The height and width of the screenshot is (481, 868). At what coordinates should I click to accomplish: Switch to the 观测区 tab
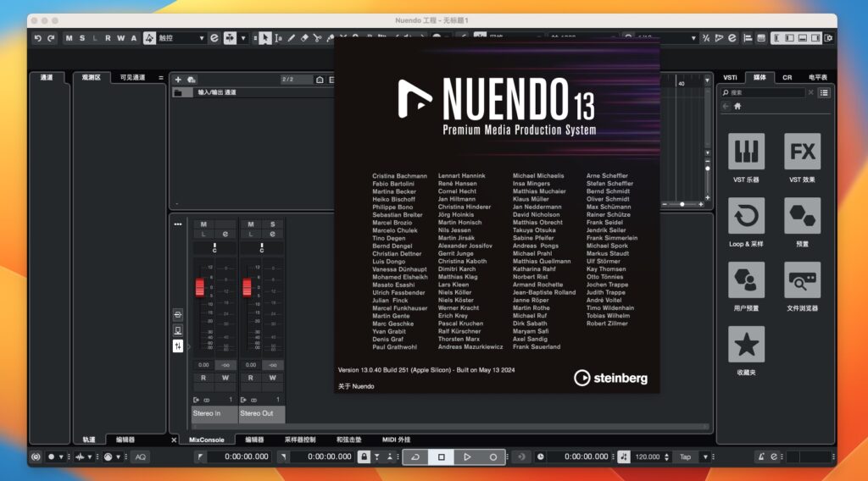[x=92, y=77]
